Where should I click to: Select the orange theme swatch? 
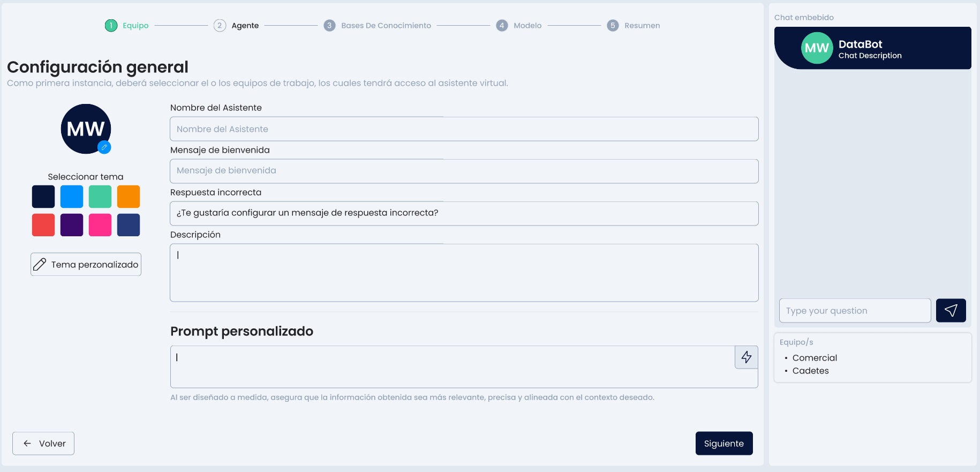click(129, 197)
